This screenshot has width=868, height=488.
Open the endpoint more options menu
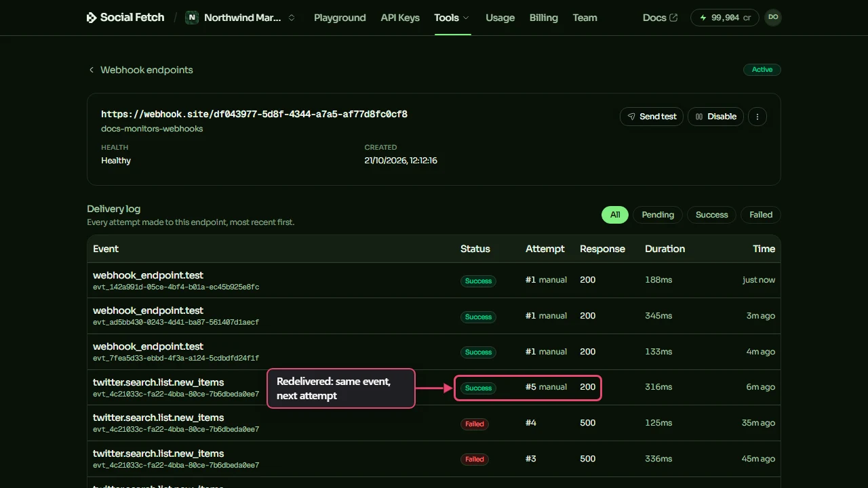click(757, 117)
